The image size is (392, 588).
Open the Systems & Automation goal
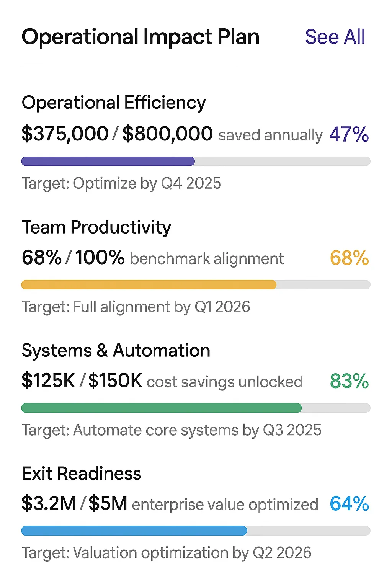(x=116, y=351)
